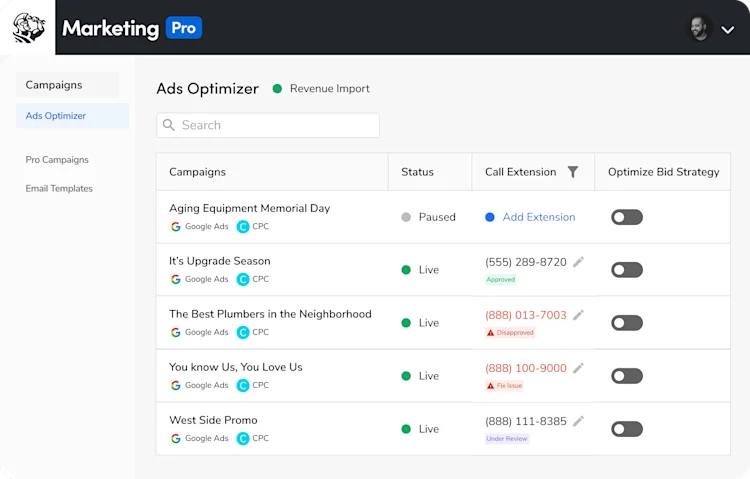This screenshot has width=750, height=479.
Task: Click the Campaigns column header
Action: (x=197, y=172)
